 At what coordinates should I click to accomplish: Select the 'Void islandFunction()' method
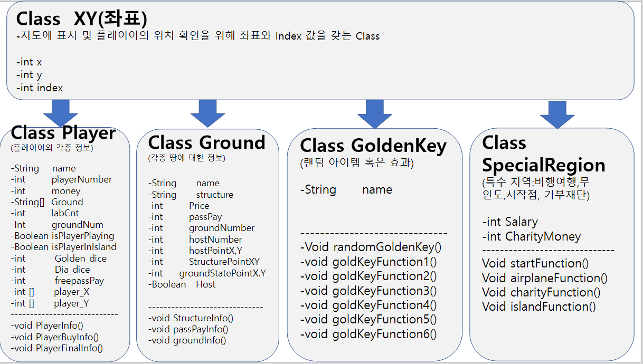(x=538, y=306)
